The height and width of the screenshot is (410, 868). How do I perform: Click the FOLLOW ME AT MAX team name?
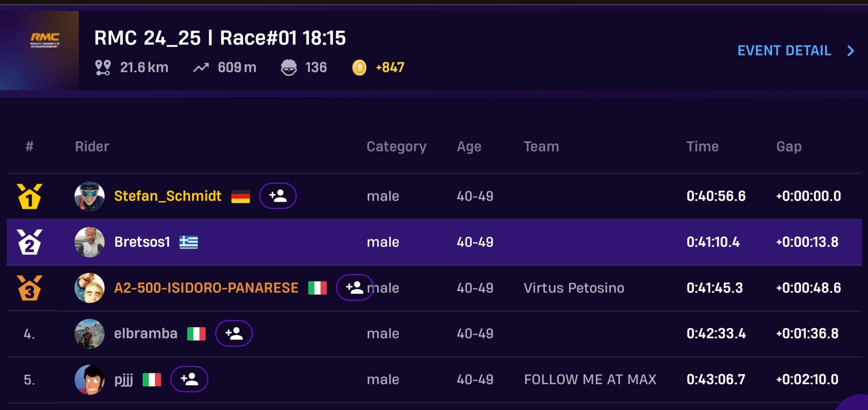(x=590, y=379)
